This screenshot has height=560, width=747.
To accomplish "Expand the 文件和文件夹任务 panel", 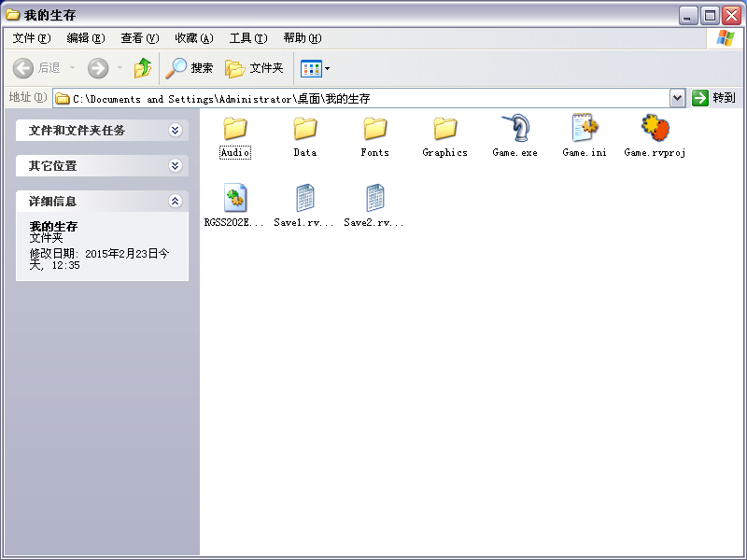I will point(176,130).
